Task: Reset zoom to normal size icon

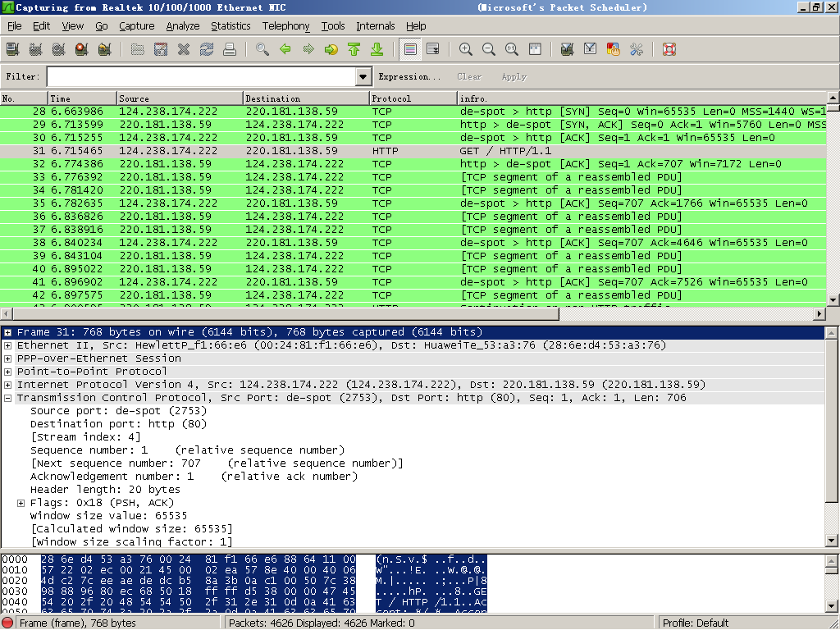Action: [x=512, y=49]
